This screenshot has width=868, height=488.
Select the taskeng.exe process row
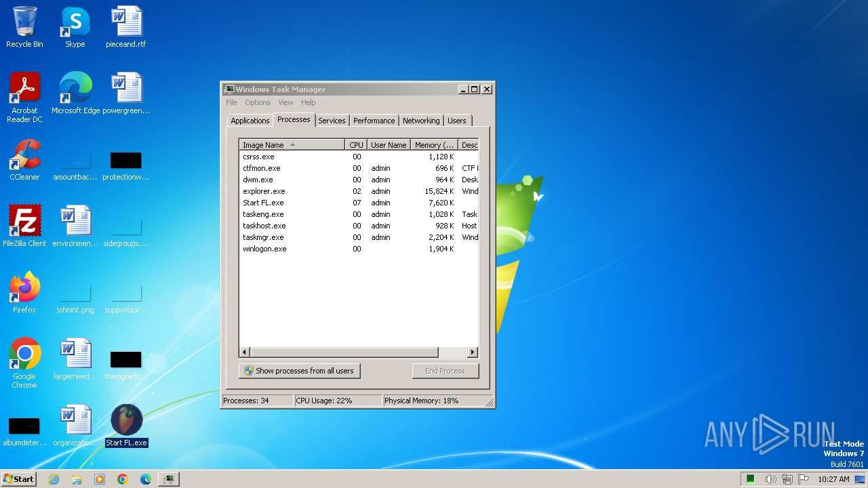pyautogui.click(x=359, y=214)
